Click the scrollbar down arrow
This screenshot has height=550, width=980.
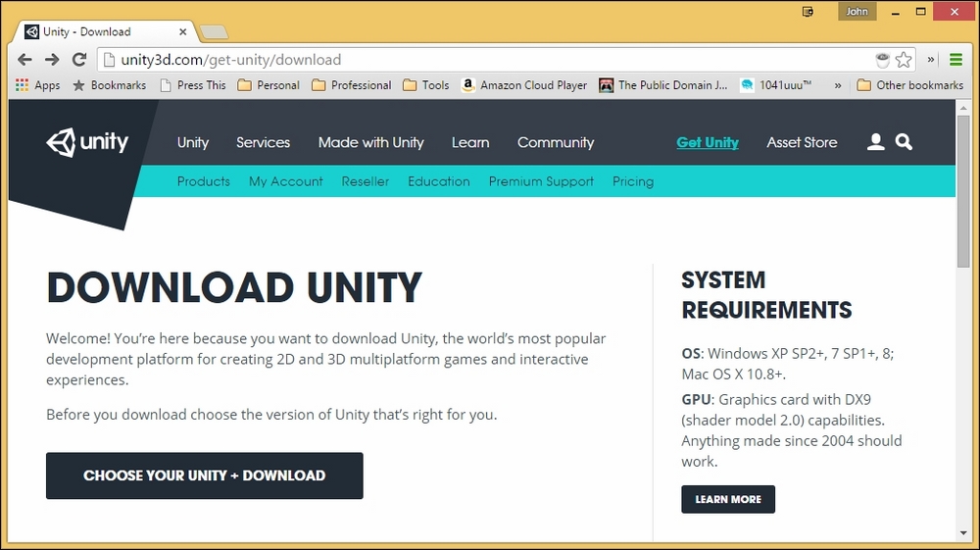pos(963,533)
